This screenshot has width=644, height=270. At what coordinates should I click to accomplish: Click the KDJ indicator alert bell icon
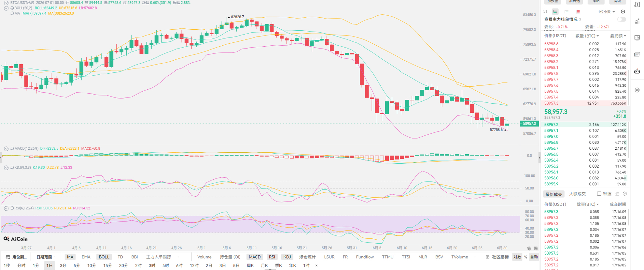(12, 167)
